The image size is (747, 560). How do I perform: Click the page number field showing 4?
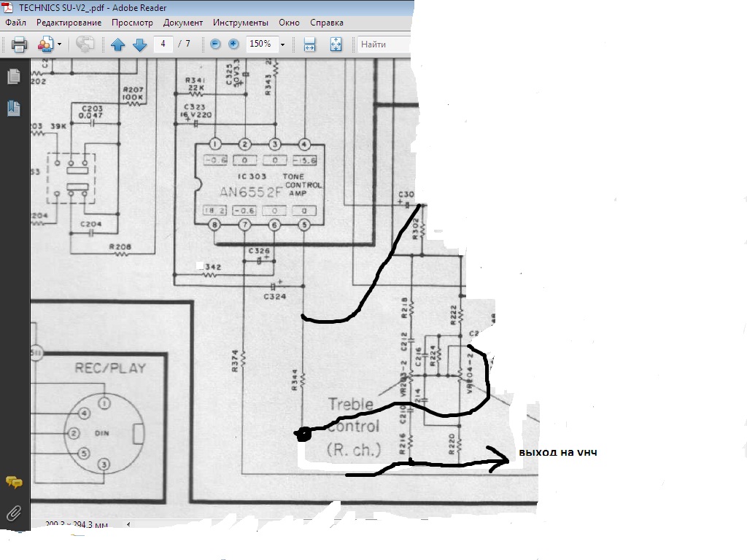tap(163, 44)
